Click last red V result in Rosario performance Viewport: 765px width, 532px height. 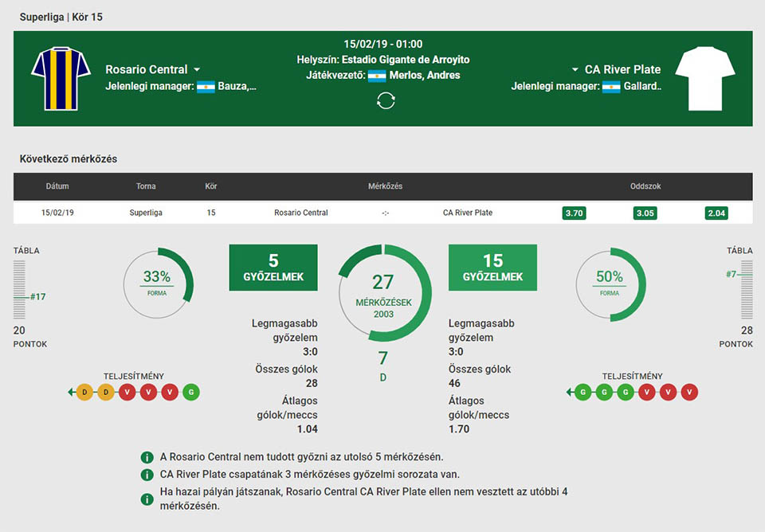170,392
